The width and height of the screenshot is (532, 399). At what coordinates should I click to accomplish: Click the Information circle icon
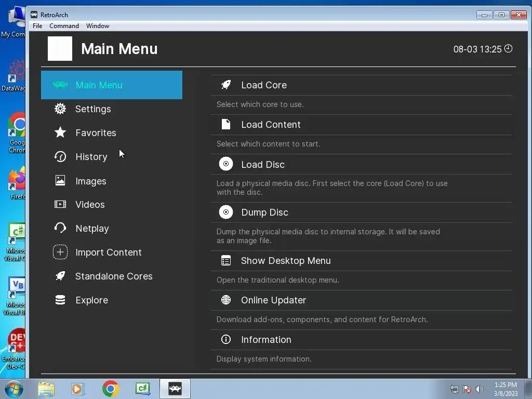226,339
